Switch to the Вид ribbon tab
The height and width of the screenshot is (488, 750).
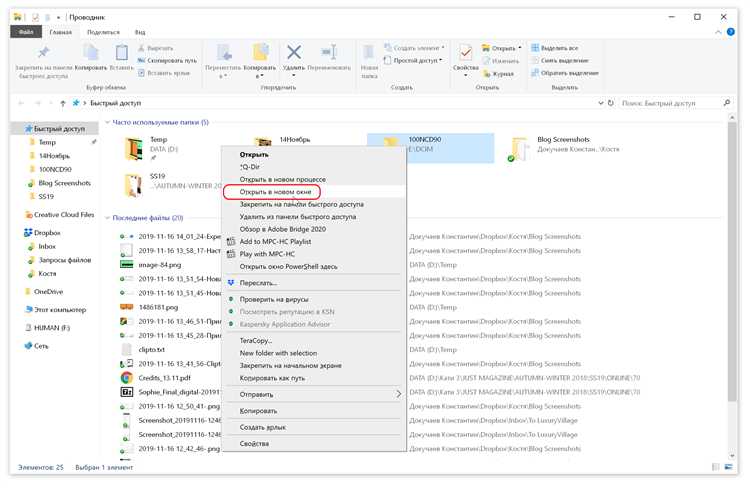tap(139, 30)
